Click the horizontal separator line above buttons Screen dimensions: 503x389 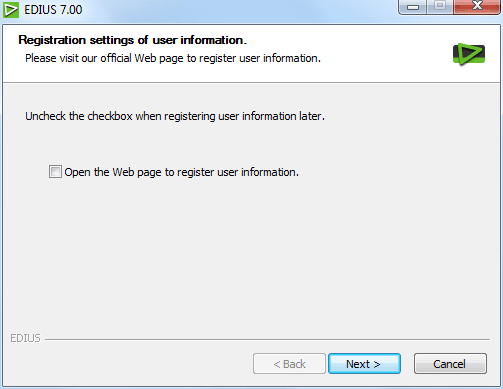pyautogui.click(x=267, y=340)
